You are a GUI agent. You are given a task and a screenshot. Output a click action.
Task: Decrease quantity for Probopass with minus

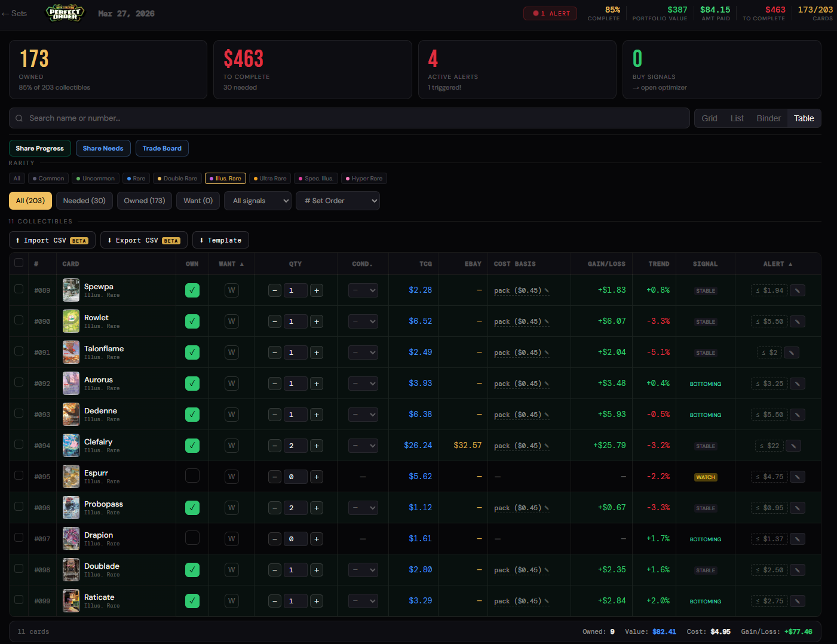(x=275, y=508)
